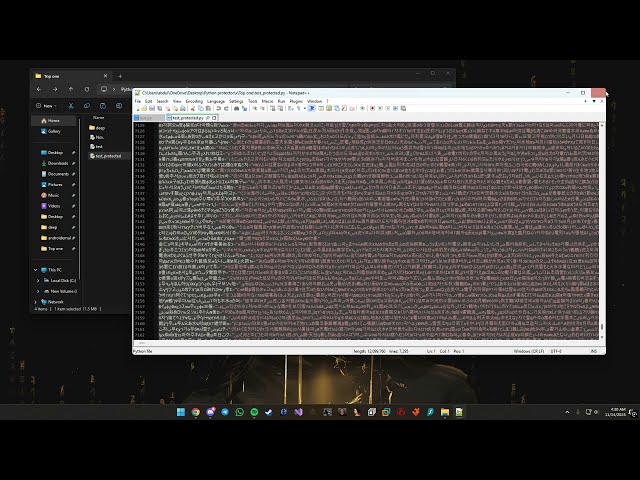Click the Print icon in Notepad++ toolbar
640x480 pixels.
[x=182, y=109]
